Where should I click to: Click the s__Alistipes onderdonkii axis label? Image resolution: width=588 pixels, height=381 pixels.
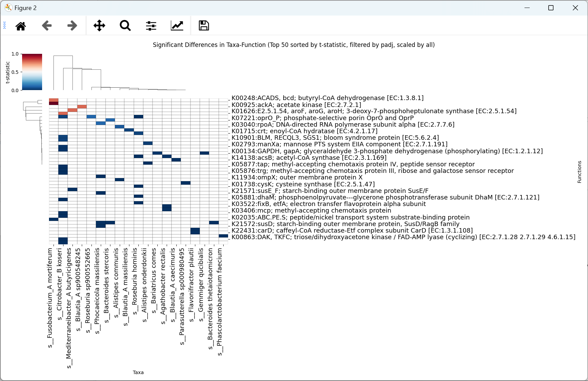pyautogui.click(x=144, y=285)
